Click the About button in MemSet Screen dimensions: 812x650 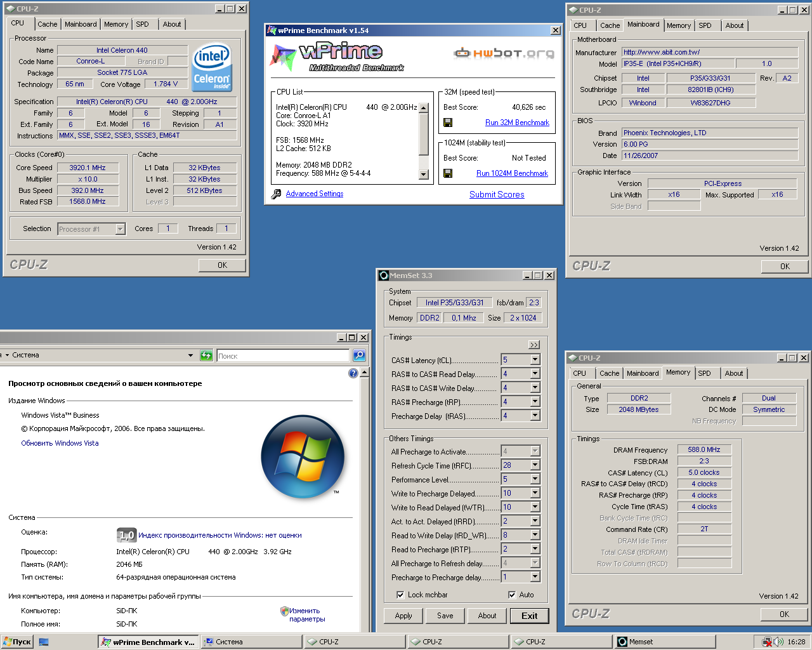(x=487, y=616)
